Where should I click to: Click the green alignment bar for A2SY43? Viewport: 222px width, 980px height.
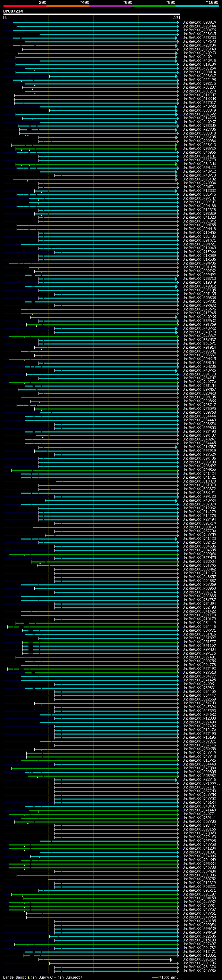(95, 145)
